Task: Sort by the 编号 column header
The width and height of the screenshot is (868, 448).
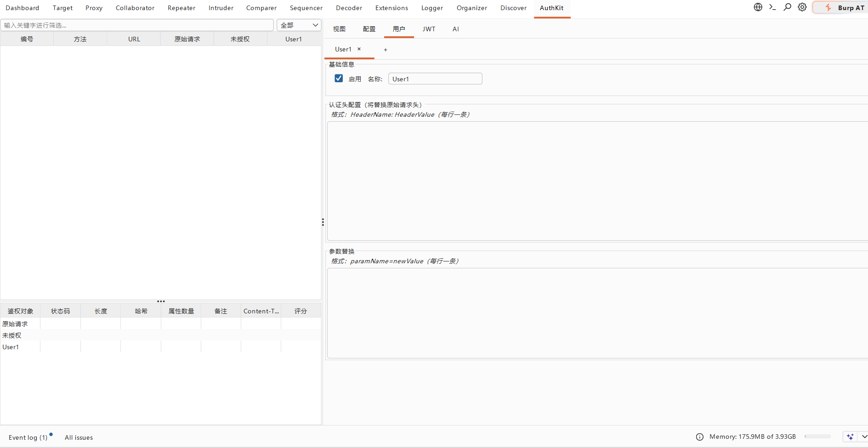Action: pos(27,39)
